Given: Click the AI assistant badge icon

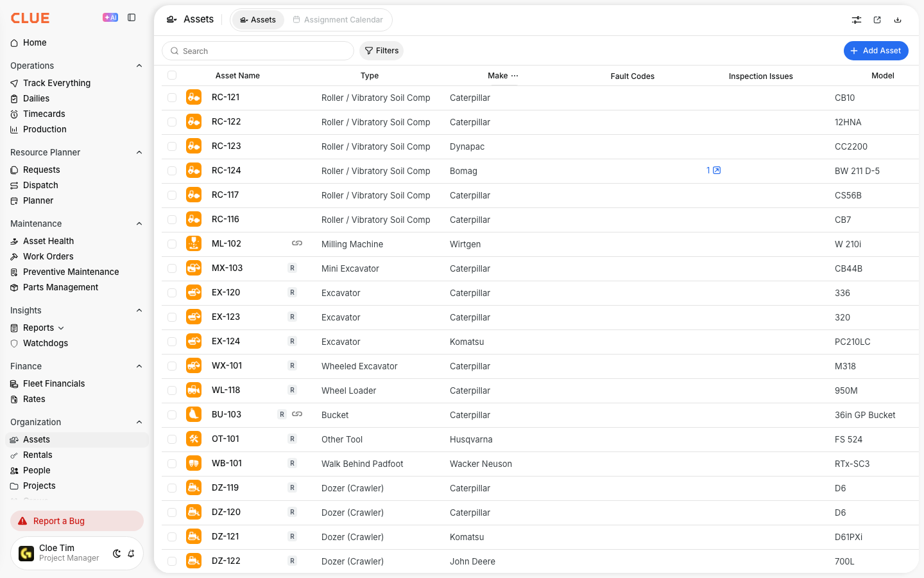Looking at the screenshot, I should tap(110, 17).
